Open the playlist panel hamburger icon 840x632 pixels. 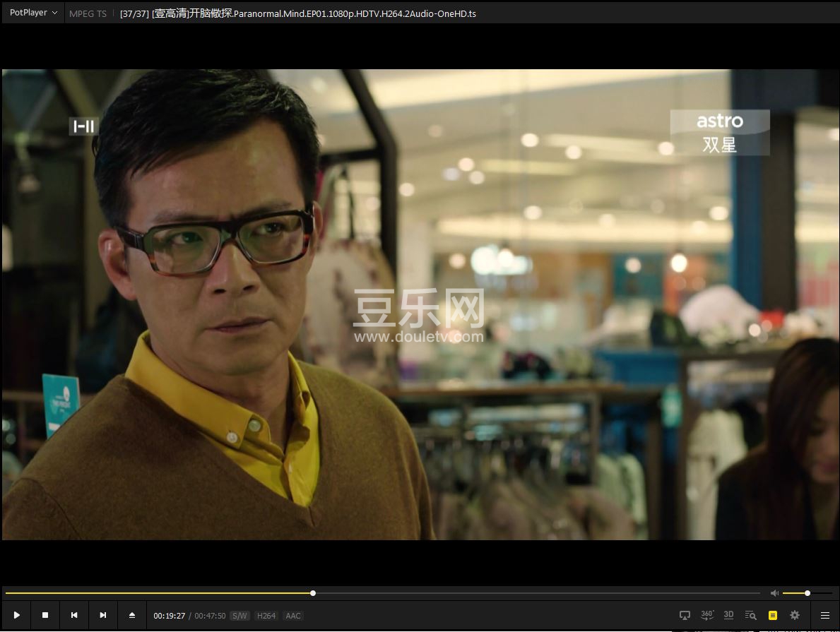[x=825, y=615]
